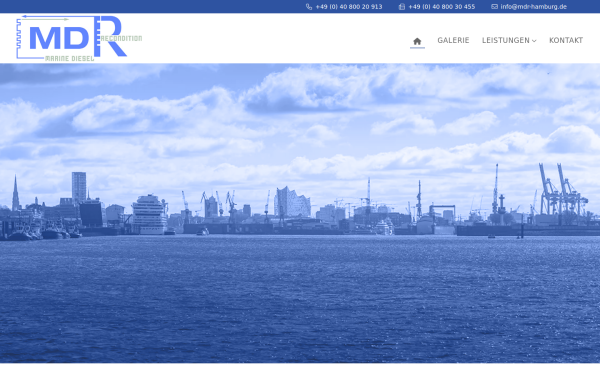Click the phone icon in the top bar

point(309,7)
